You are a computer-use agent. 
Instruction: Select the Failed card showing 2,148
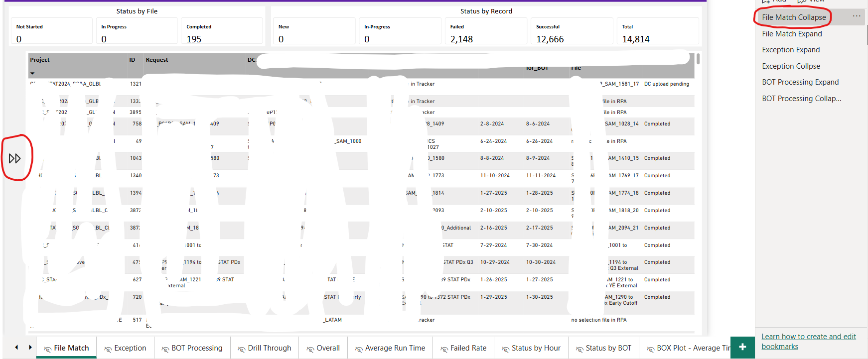486,31
